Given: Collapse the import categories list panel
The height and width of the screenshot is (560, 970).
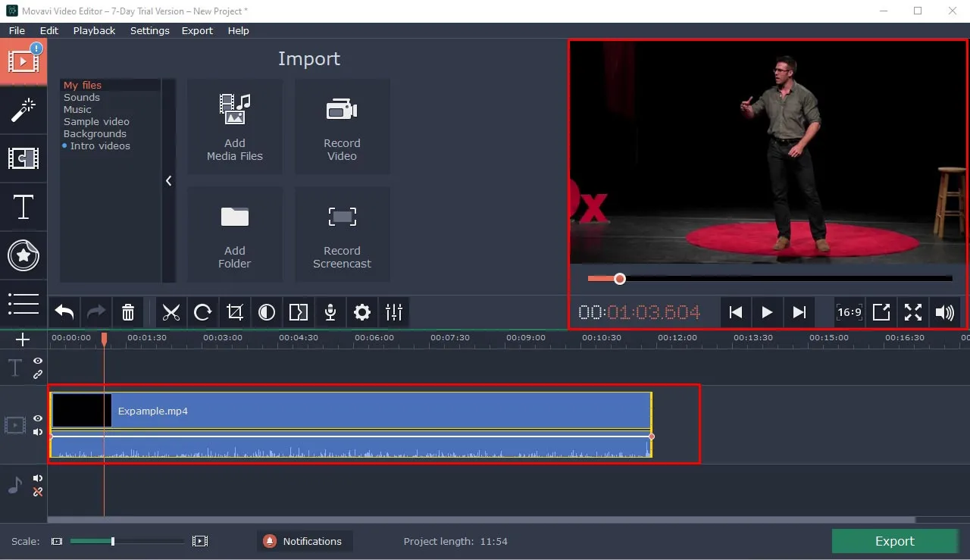Looking at the screenshot, I should 168,181.
